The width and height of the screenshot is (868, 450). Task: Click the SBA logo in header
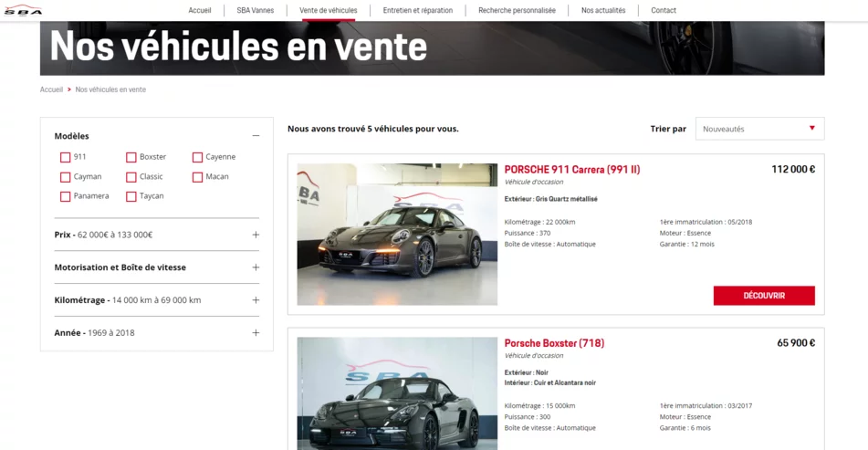[x=23, y=10]
